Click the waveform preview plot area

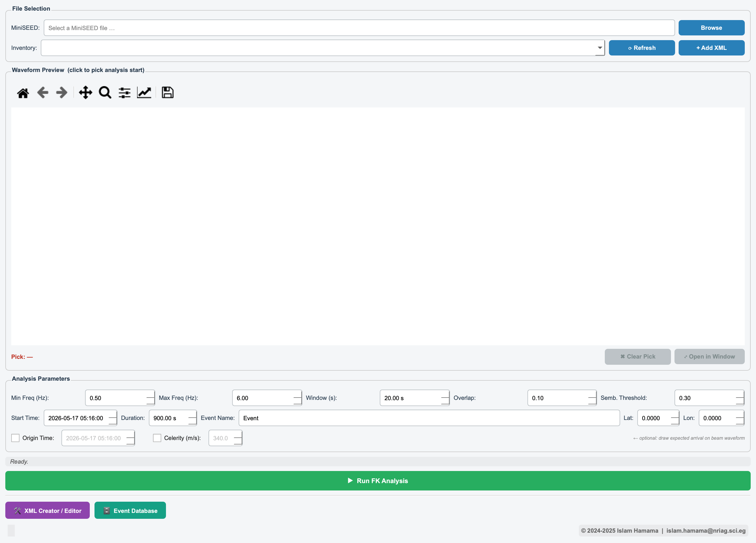(378, 226)
